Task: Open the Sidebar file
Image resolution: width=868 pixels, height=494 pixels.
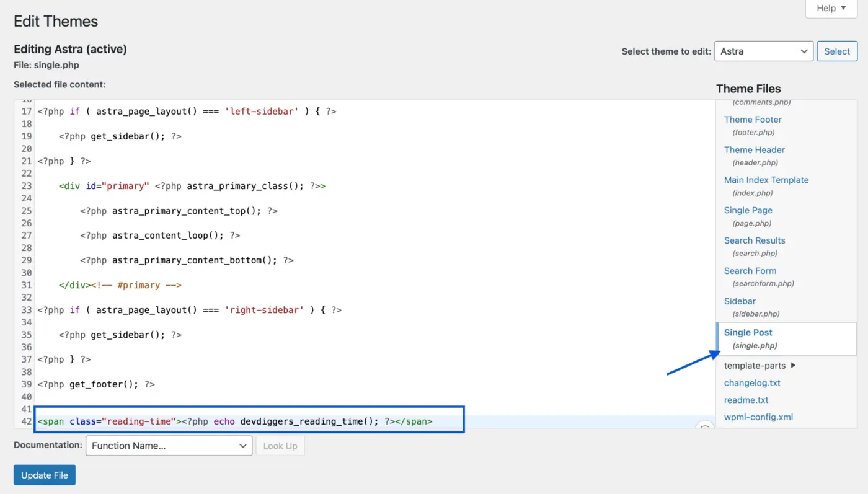Action: 740,301
